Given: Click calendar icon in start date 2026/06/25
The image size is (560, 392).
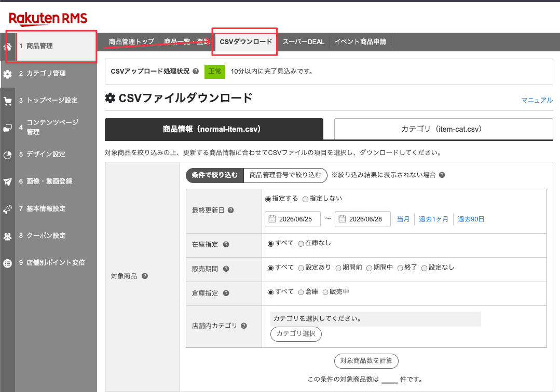Looking at the screenshot, I should (x=272, y=219).
